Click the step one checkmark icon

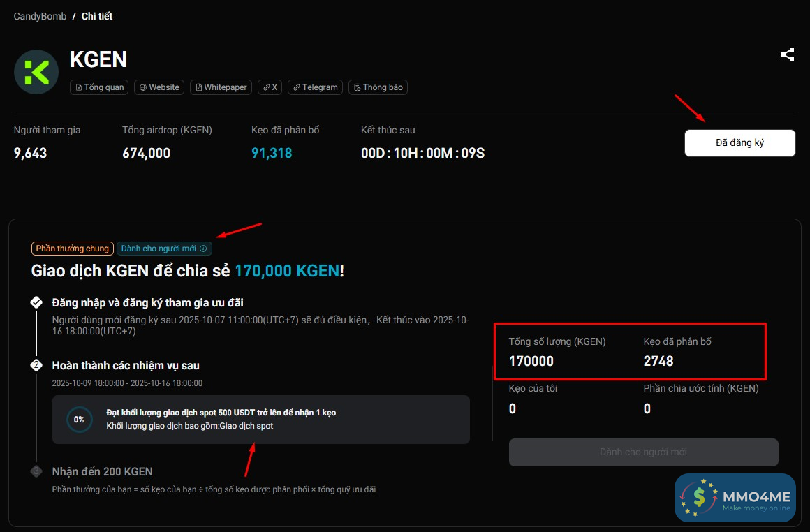tap(36, 302)
